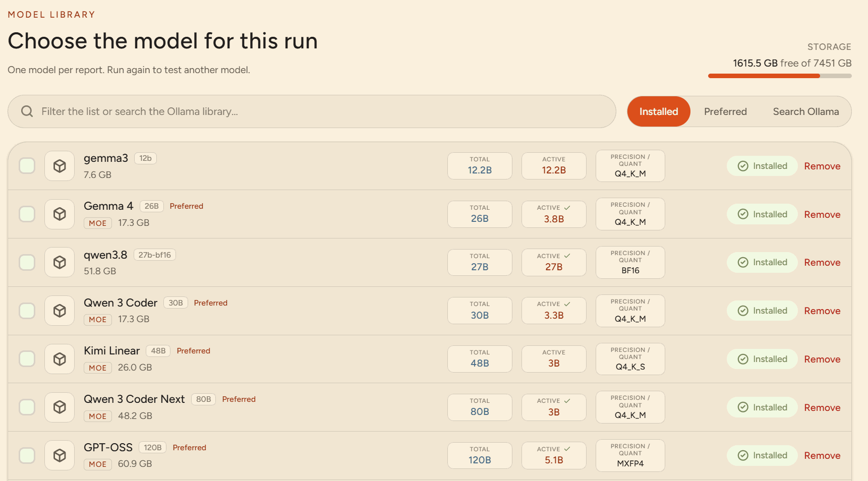Remove the Qwen 3 Coder 30B model
Image resolution: width=868 pixels, height=481 pixels.
(822, 311)
